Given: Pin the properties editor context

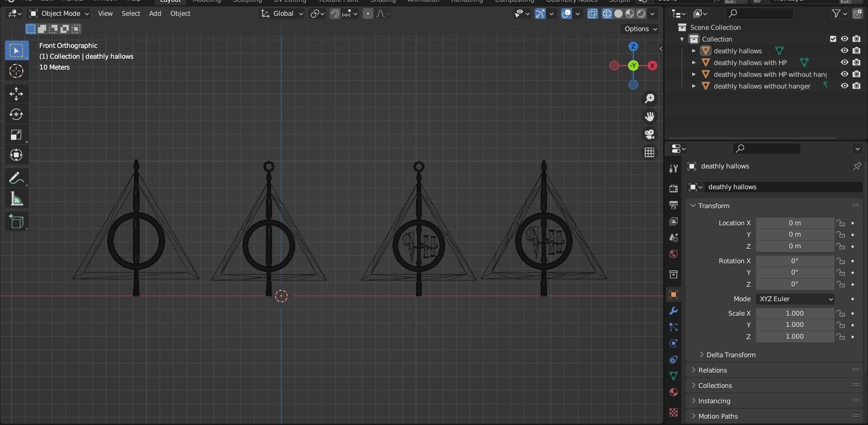Looking at the screenshot, I should [x=857, y=166].
